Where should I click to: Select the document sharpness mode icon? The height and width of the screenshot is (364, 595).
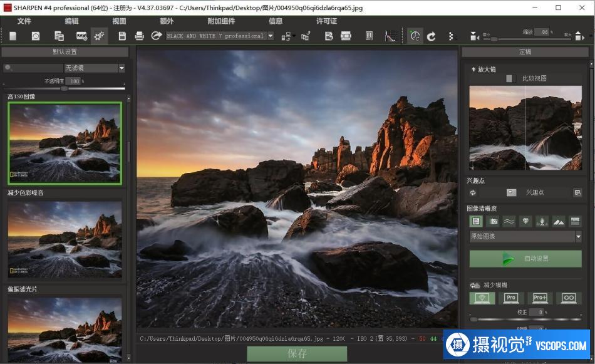click(x=476, y=221)
